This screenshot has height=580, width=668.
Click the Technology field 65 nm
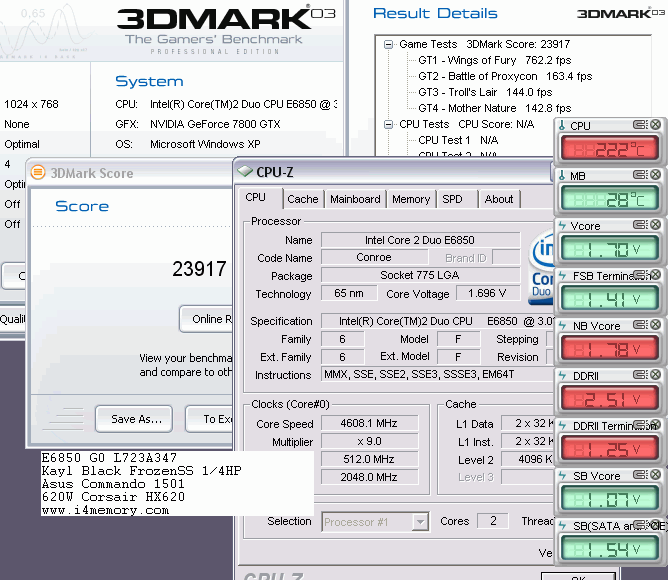[349, 293]
